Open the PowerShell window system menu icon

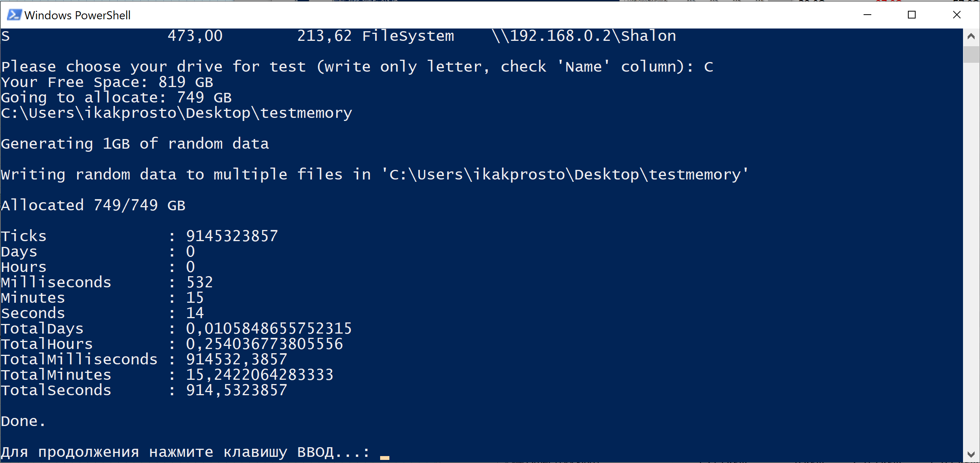14,15
